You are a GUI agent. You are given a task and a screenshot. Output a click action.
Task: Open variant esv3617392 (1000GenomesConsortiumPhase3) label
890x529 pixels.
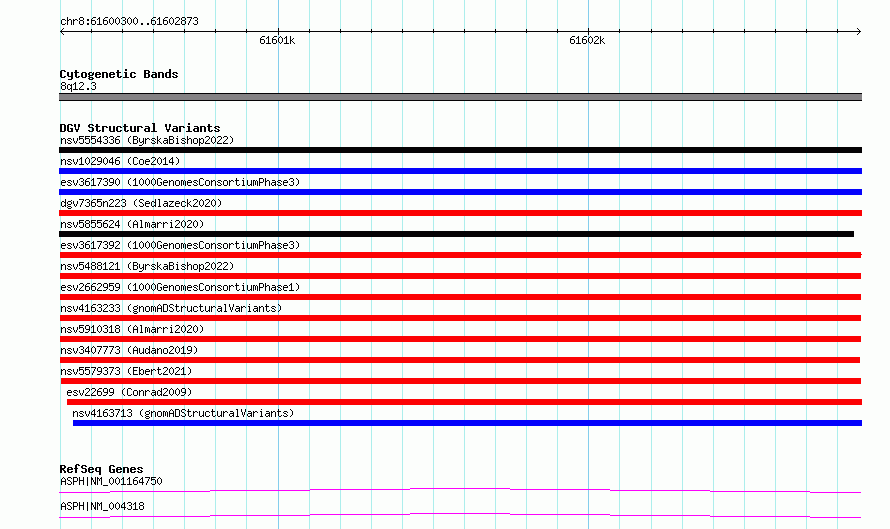click(180, 245)
